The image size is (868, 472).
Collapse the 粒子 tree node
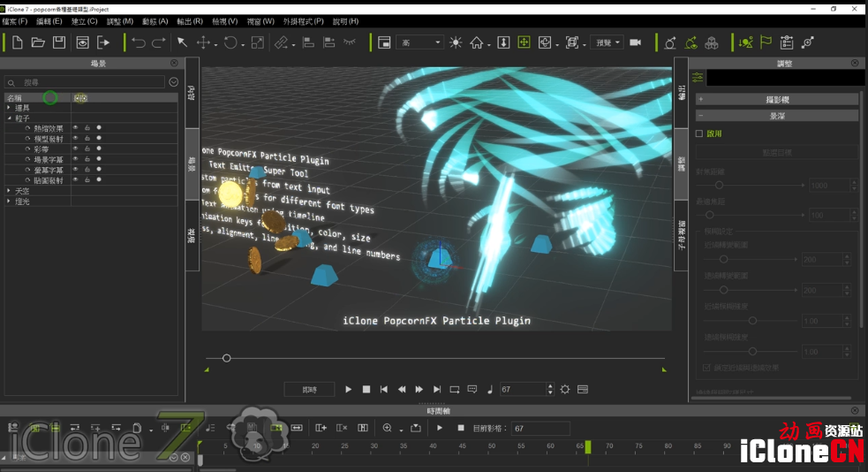tap(9, 118)
